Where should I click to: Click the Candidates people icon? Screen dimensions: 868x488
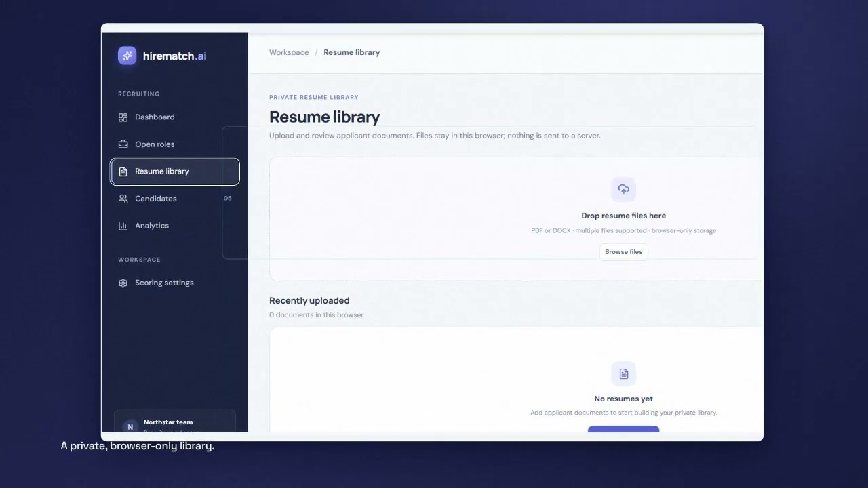click(123, 199)
